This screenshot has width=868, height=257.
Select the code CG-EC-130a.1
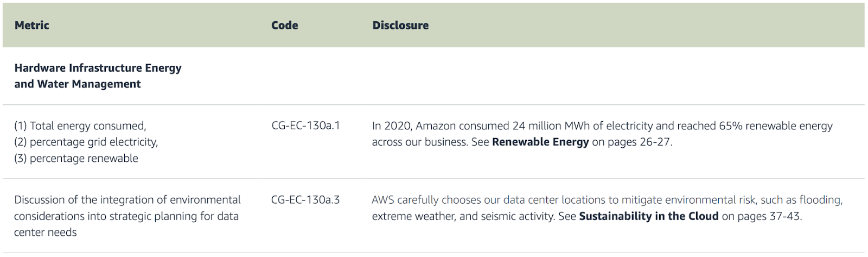point(305,126)
